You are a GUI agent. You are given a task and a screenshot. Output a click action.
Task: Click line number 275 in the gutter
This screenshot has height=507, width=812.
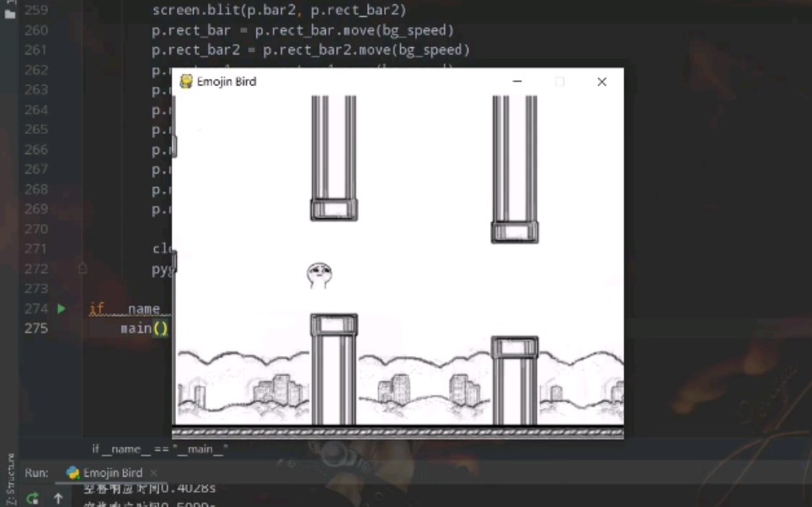coord(35,328)
